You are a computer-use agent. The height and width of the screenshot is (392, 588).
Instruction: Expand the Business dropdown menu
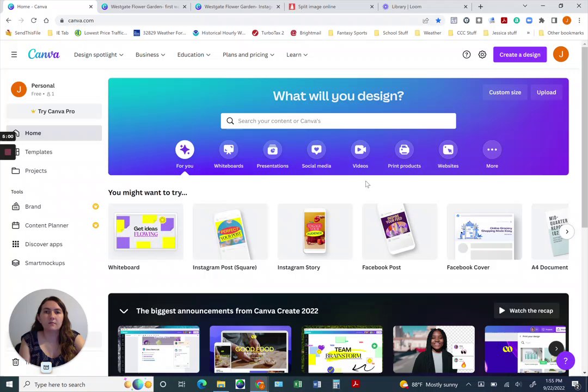150,55
